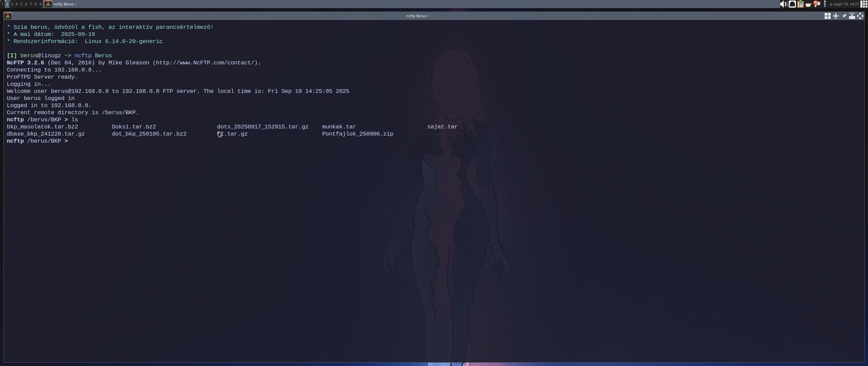
Task: Switch to workspace 7
Action: coord(31,4)
